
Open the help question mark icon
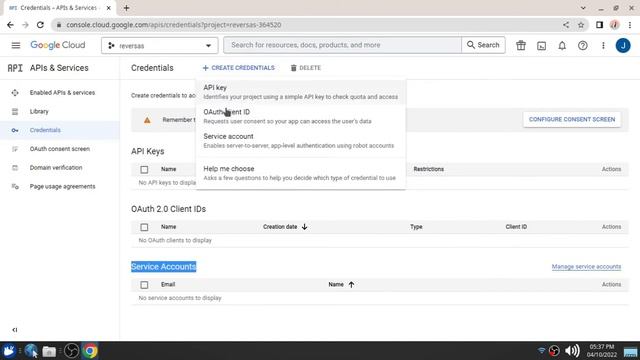[582, 46]
